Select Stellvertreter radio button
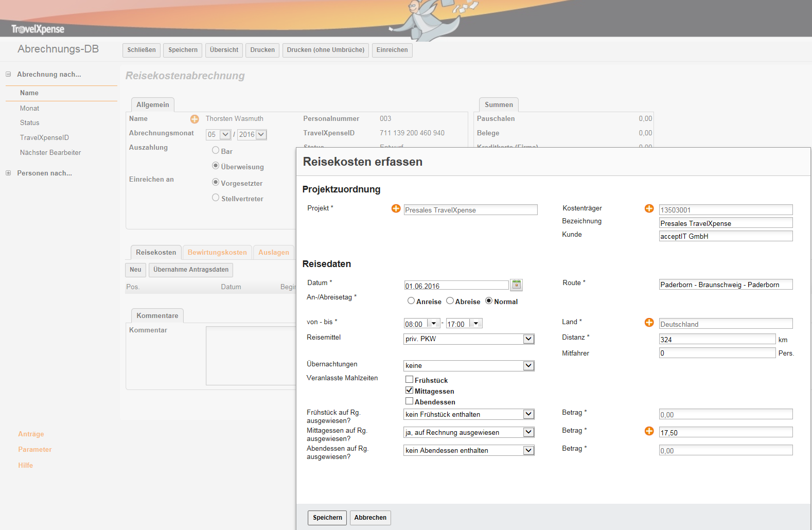 pyautogui.click(x=216, y=198)
